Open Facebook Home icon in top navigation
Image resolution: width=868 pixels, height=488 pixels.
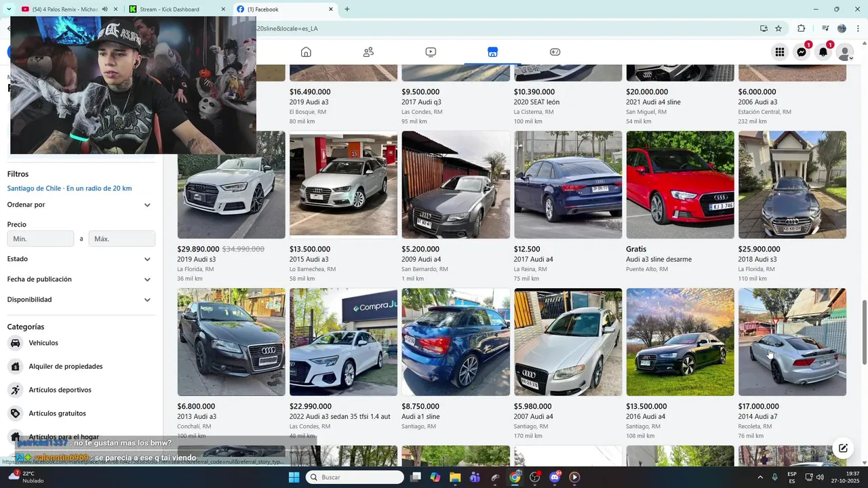click(x=306, y=52)
